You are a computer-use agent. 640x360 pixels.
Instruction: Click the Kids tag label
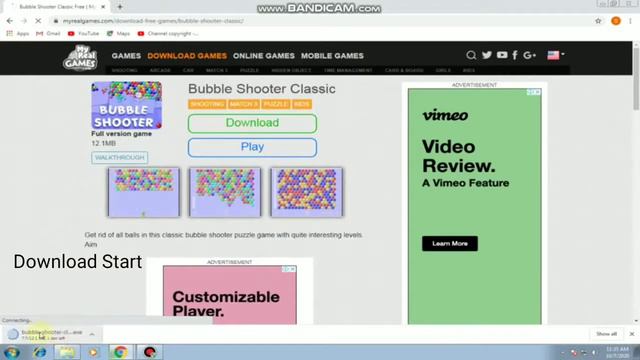[x=302, y=104]
